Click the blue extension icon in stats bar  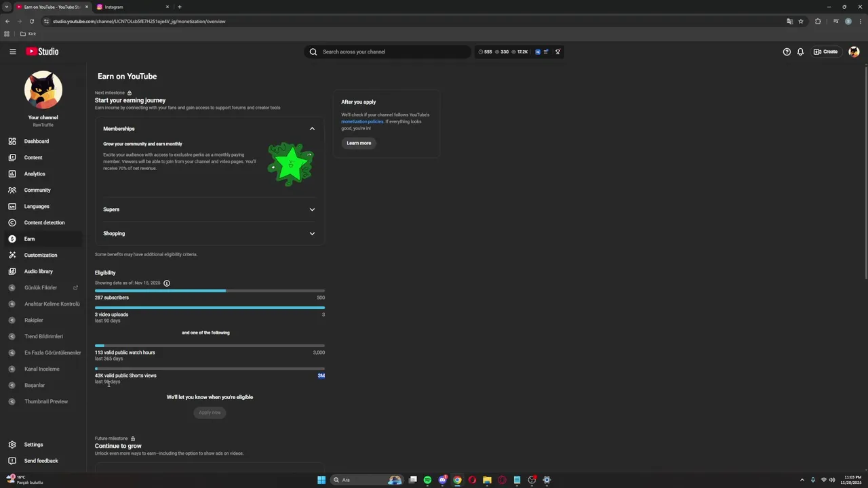[538, 52]
